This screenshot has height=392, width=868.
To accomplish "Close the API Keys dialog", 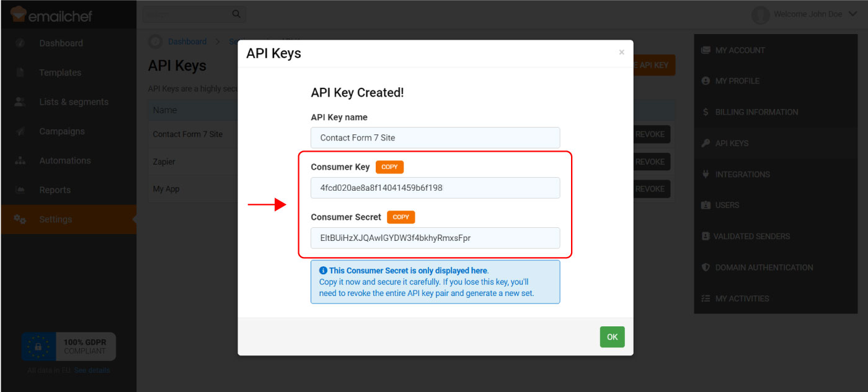I will [x=621, y=53].
